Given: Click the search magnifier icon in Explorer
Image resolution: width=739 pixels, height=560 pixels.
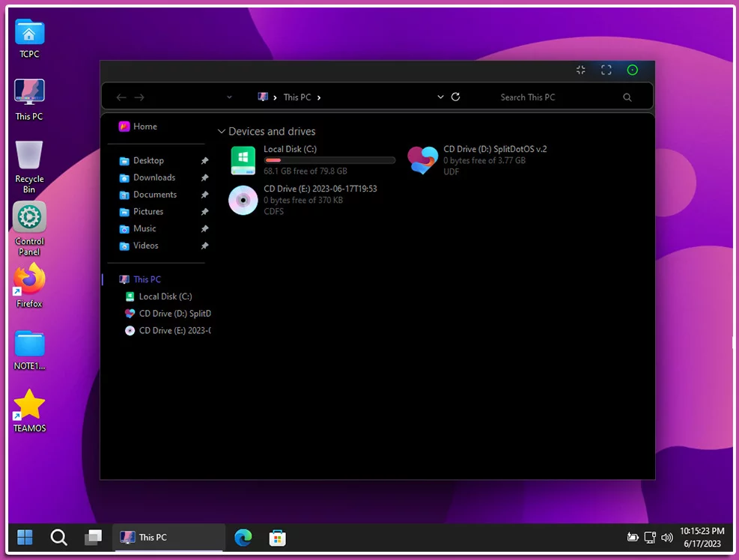Looking at the screenshot, I should (x=627, y=97).
